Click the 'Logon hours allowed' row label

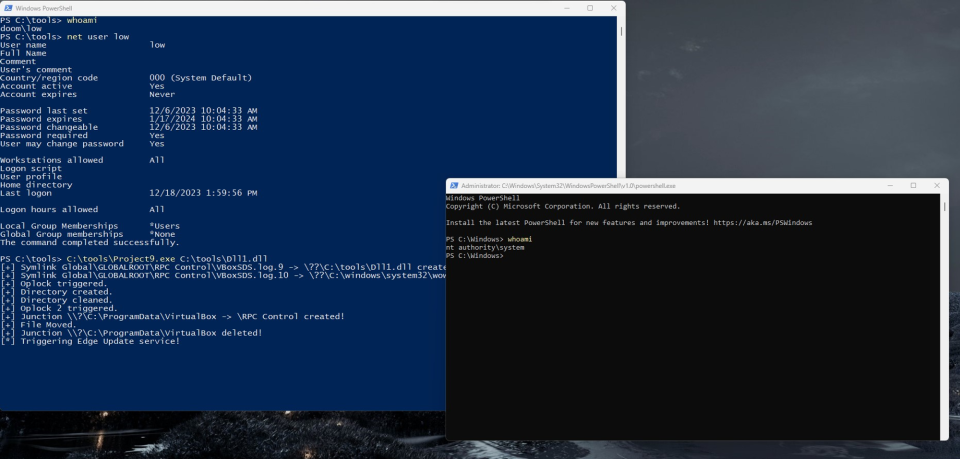49,209
